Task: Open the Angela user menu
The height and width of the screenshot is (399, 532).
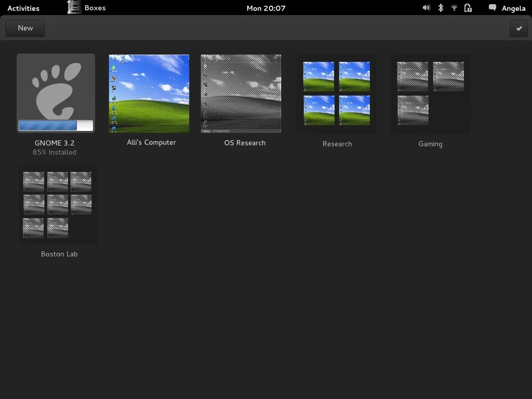Action: pyautogui.click(x=513, y=8)
